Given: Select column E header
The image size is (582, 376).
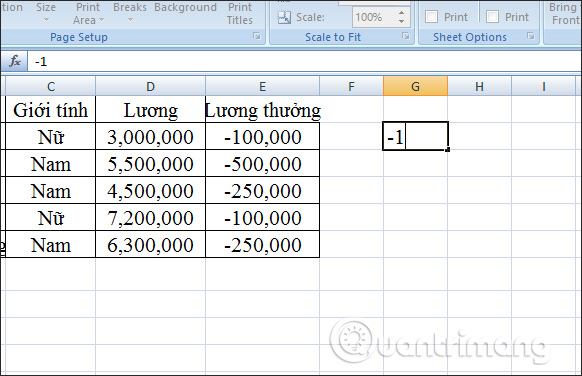Looking at the screenshot, I should coord(262,86).
